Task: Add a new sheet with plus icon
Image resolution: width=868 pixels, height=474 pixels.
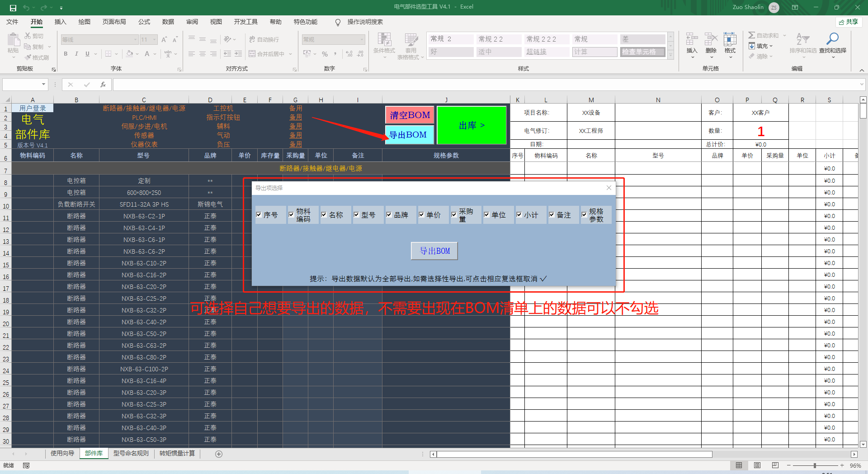Action: pyautogui.click(x=219, y=454)
